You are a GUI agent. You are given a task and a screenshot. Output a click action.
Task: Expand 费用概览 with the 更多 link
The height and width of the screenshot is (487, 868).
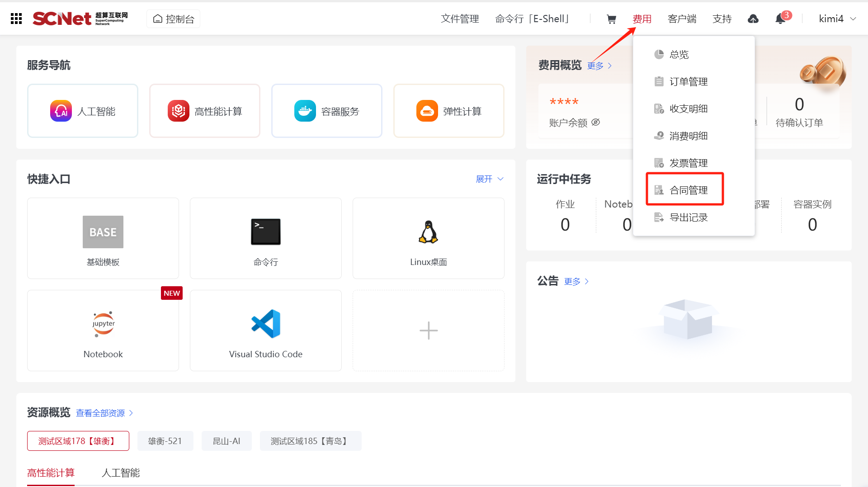(x=599, y=66)
